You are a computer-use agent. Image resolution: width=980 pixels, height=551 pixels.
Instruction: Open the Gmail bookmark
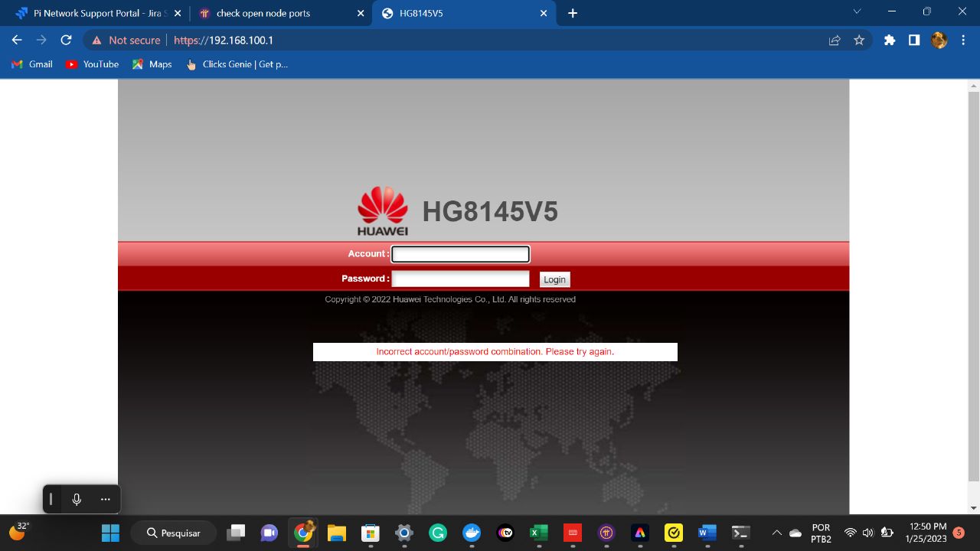(32, 64)
